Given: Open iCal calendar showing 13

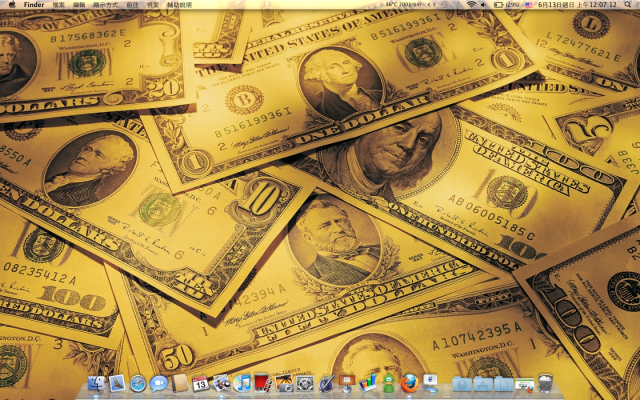Looking at the screenshot, I should [x=200, y=383].
